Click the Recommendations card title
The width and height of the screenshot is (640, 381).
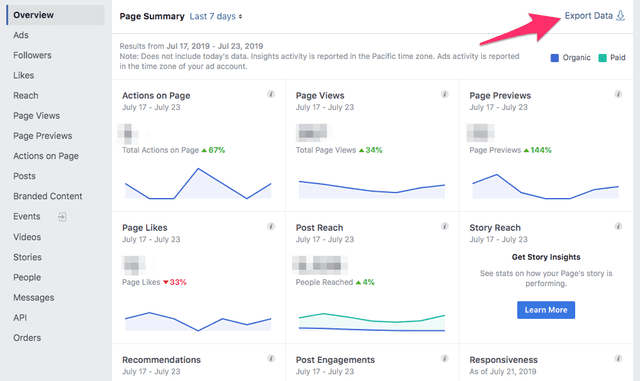[x=162, y=360]
